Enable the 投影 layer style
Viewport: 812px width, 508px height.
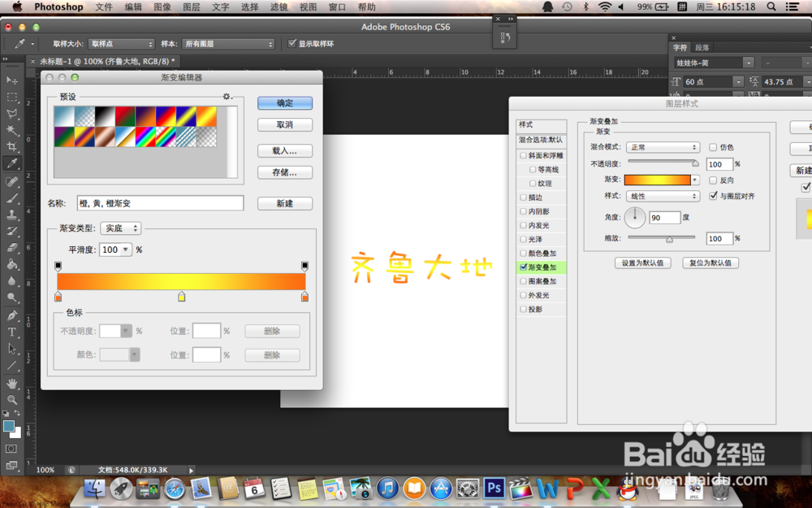(523, 310)
